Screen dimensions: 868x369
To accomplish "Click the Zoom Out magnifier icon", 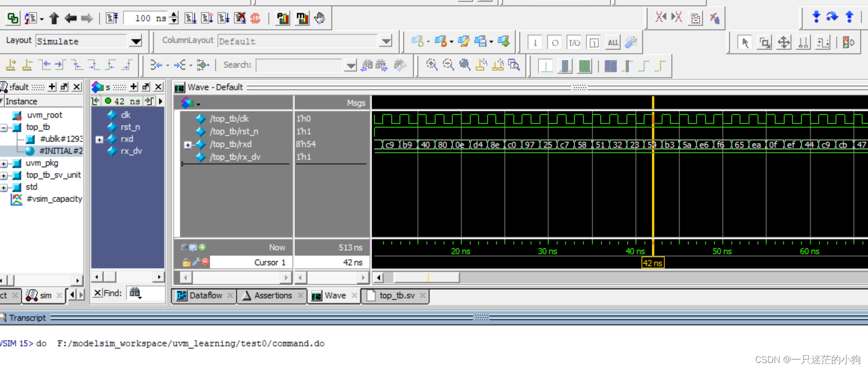I will [448, 65].
